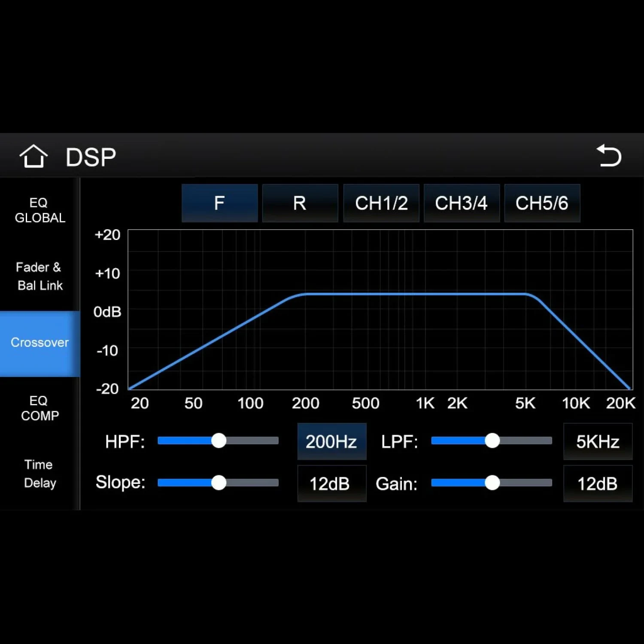This screenshot has width=644, height=644.
Task: Go to EQ COMP page
Action: 39,408
